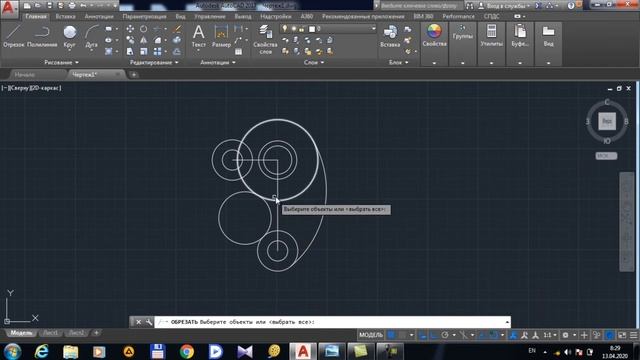640x360 pixels.
Task: Expand the Рисование panel
Action: [61, 62]
